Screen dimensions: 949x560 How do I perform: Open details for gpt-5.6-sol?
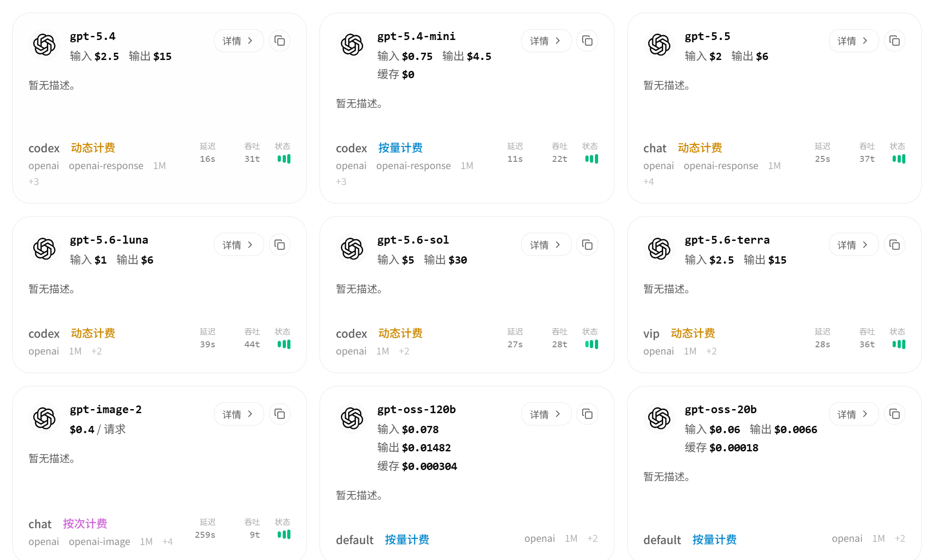[x=546, y=245]
